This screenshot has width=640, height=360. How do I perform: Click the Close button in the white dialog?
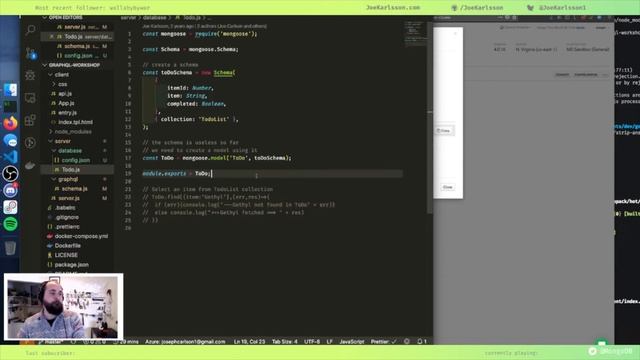[447, 187]
